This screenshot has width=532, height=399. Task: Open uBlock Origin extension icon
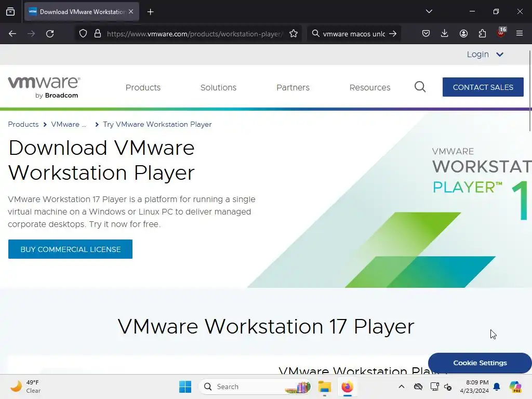(501, 33)
